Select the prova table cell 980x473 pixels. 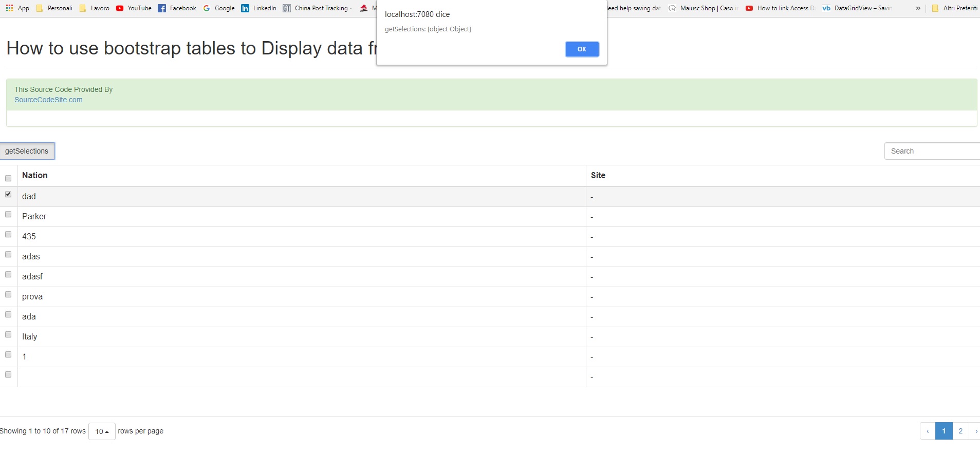pyautogui.click(x=302, y=297)
